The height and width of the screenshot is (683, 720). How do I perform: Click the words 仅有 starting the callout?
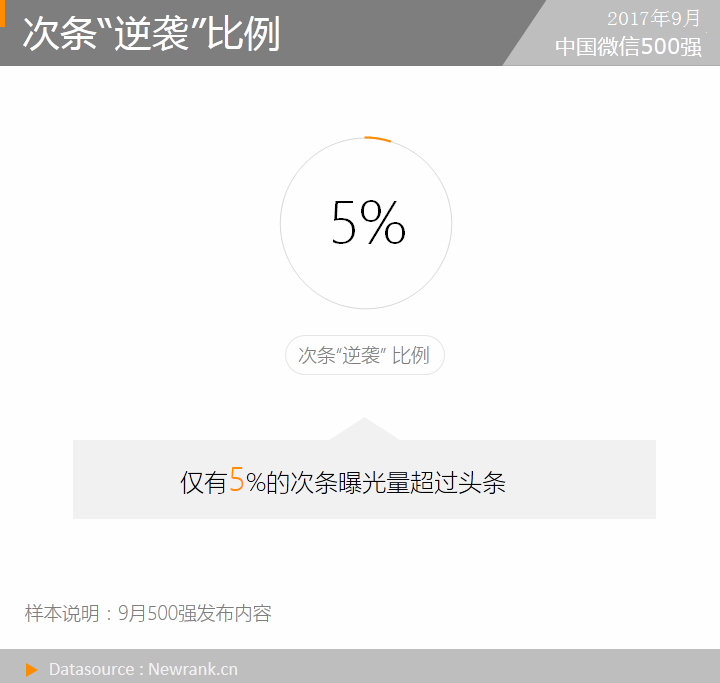click(204, 483)
